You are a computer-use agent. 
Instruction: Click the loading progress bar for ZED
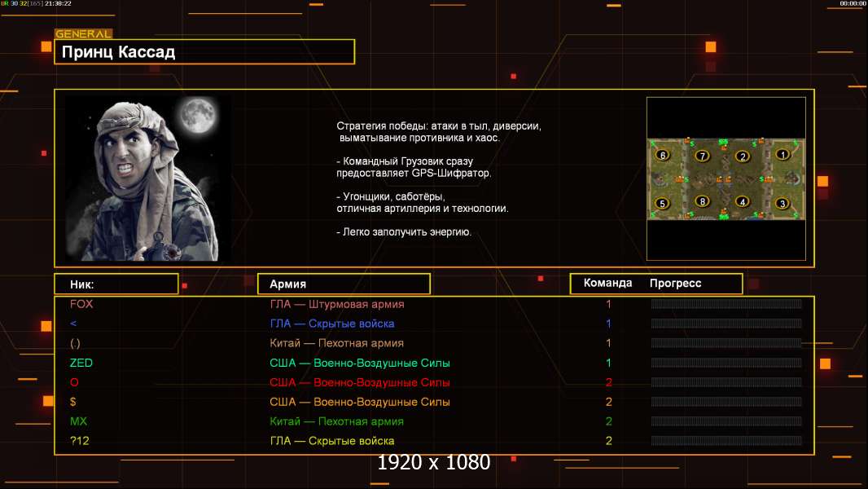click(726, 363)
